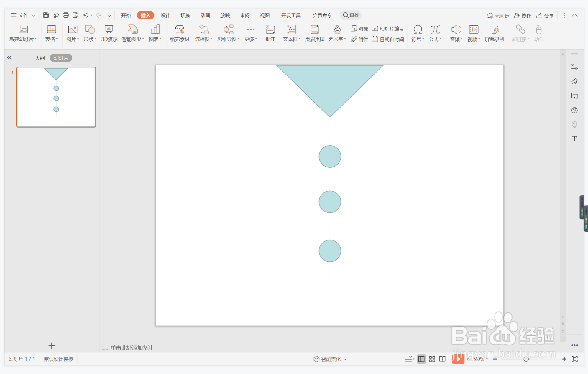The width and height of the screenshot is (588, 374).
Task: Toggle normal view mode in status bar
Action: pyautogui.click(x=421, y=359)
